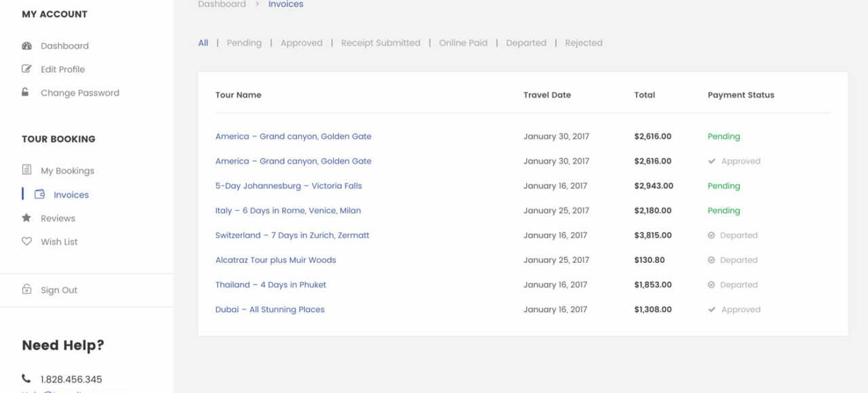Go to Dashboard via breadcrumb link
Screen dimensions: 868x393
coord(222,5)
